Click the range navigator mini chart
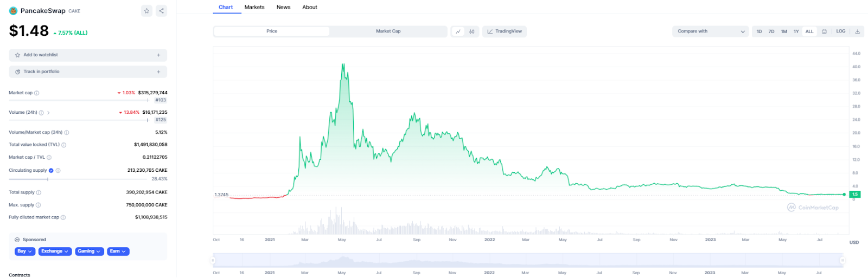This screenshot has width=868, height=278. coord(528,261)
